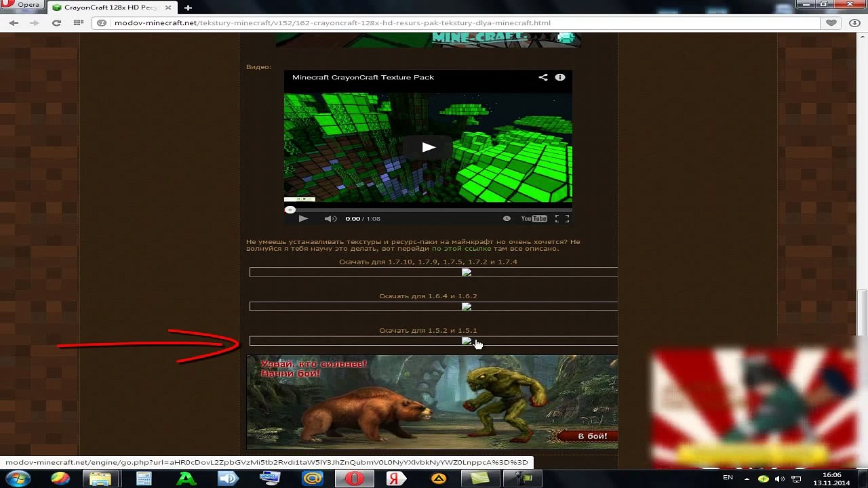Open Chrome from the taskbar

(x=60, y=479)
